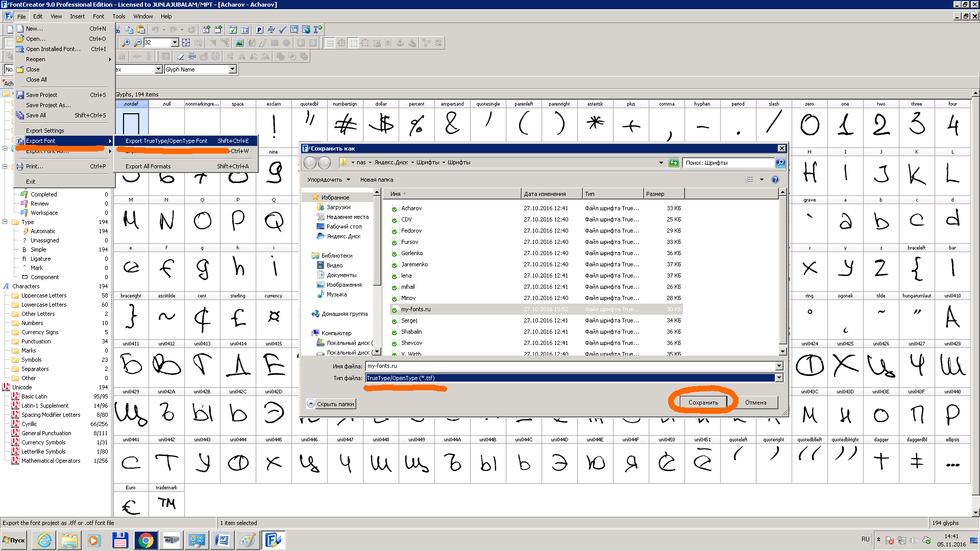Click the search magnifier in Save dialog

click(780, 163)
